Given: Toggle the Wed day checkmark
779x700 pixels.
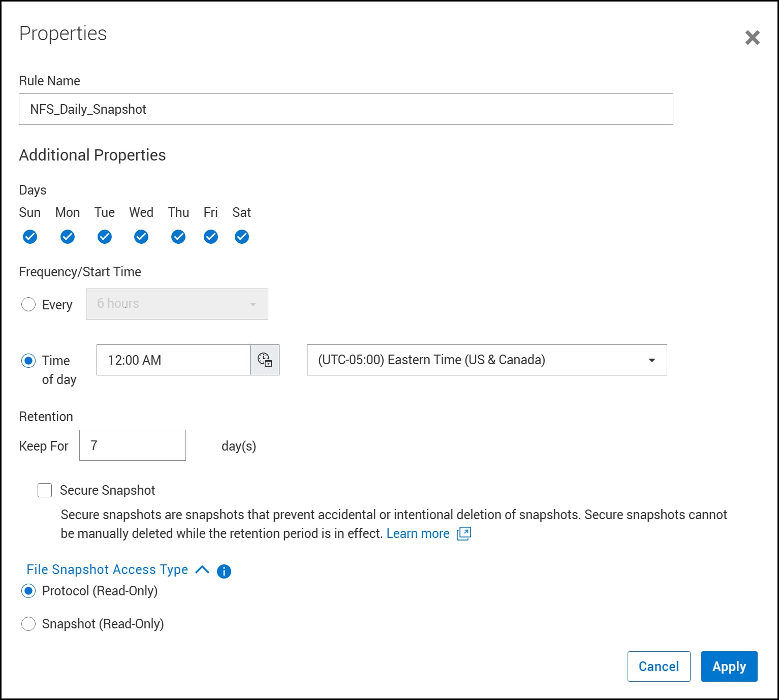Looking at the screenshot, I should click(x=141, y=237).
